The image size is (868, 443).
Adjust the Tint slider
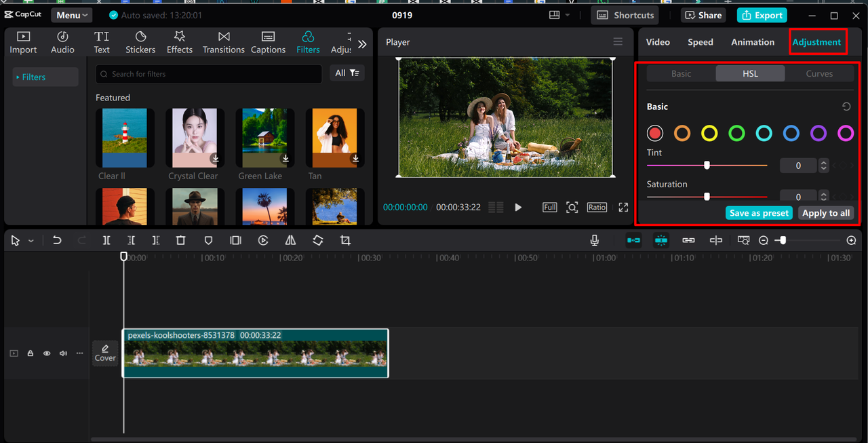(707, 166)
